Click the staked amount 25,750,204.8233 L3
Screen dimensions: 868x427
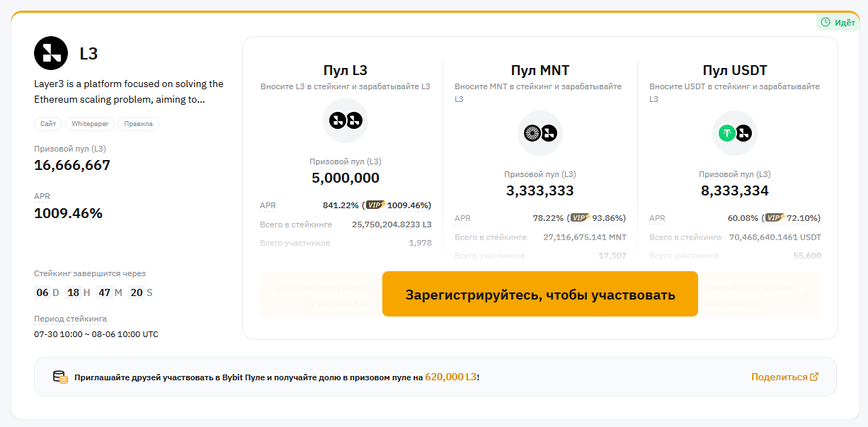click(392, 224)
